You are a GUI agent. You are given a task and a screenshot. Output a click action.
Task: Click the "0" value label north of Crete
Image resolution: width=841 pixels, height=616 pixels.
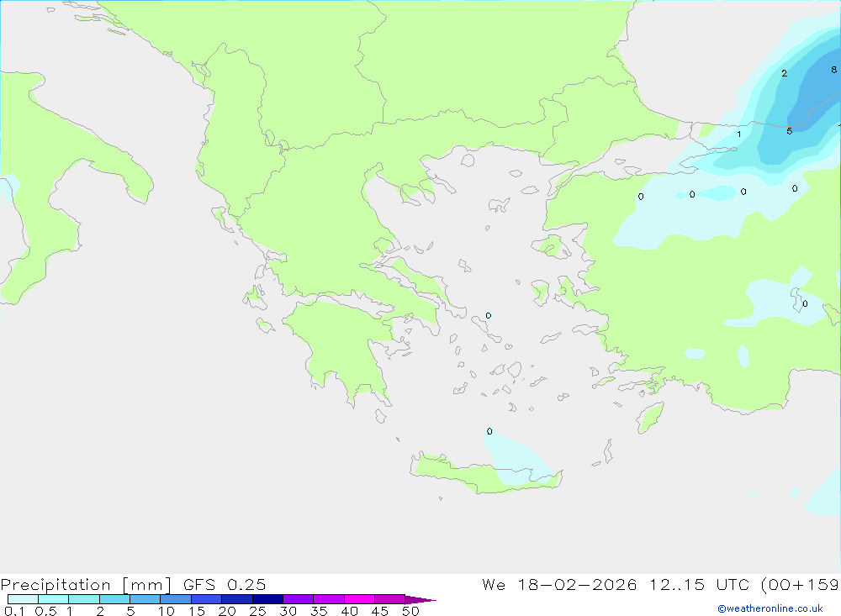(489, 432)
